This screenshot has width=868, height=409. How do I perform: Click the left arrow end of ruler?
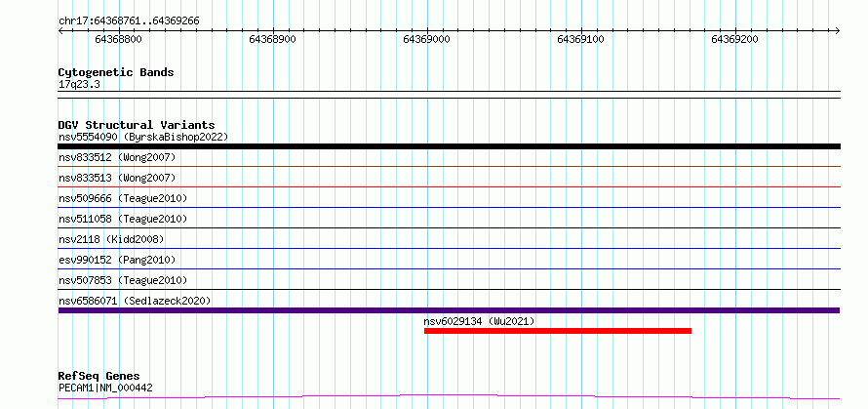(x=60, y=31)
